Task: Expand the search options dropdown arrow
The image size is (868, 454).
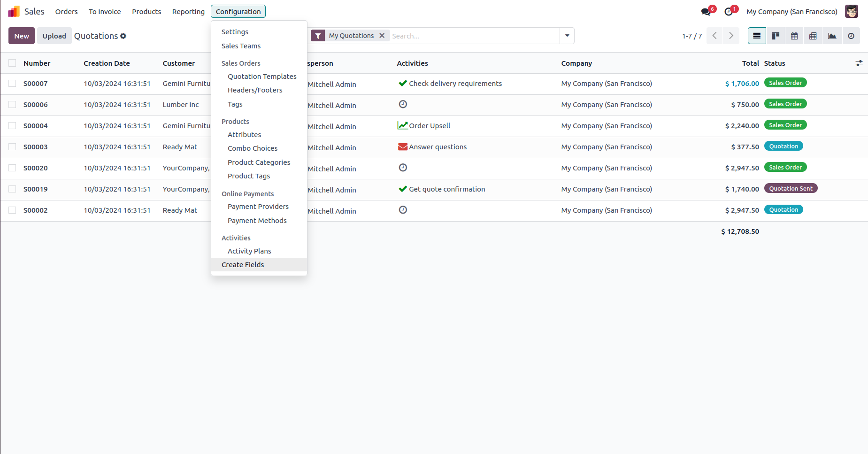Action: point(567,36)
